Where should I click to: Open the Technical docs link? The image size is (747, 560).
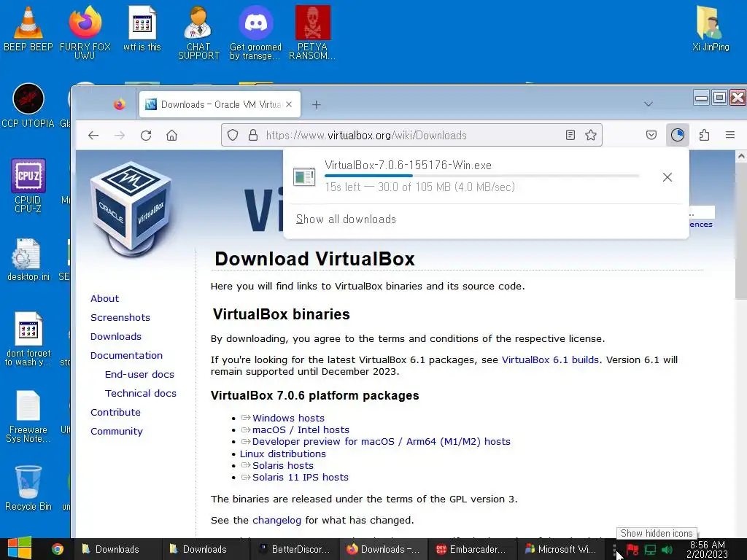click(x=141, y=393)
